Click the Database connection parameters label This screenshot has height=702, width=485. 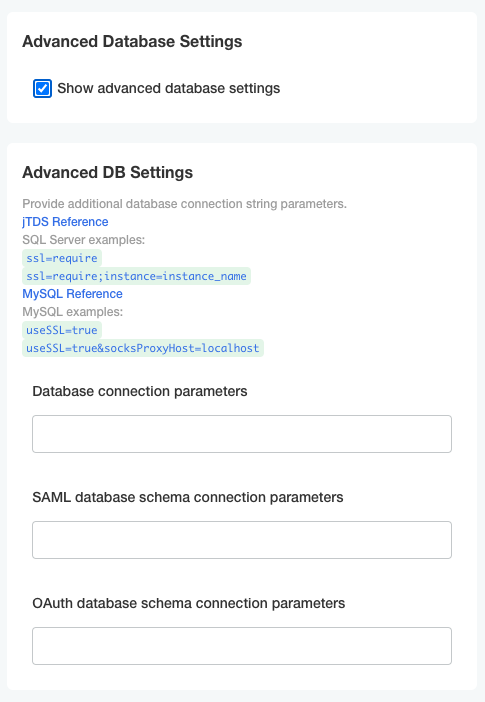(140, 391)
